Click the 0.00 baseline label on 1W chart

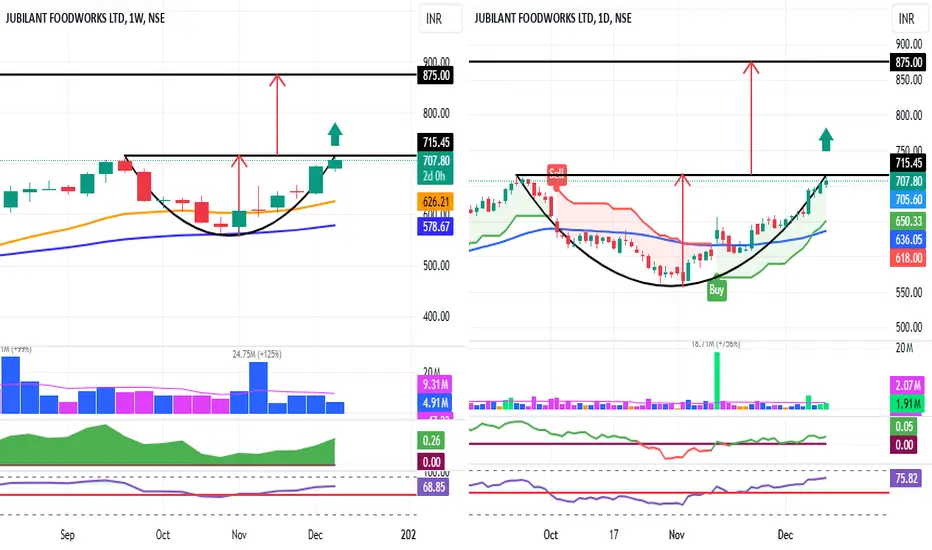[432, 462]
